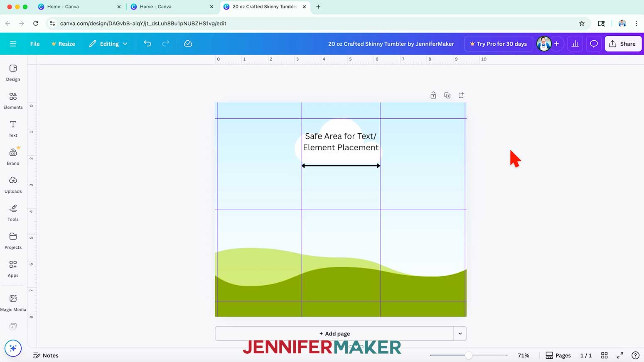The width and height of the screenshot is (644, 362).
Task: Open the Apps panel
Action: point(13,269)
